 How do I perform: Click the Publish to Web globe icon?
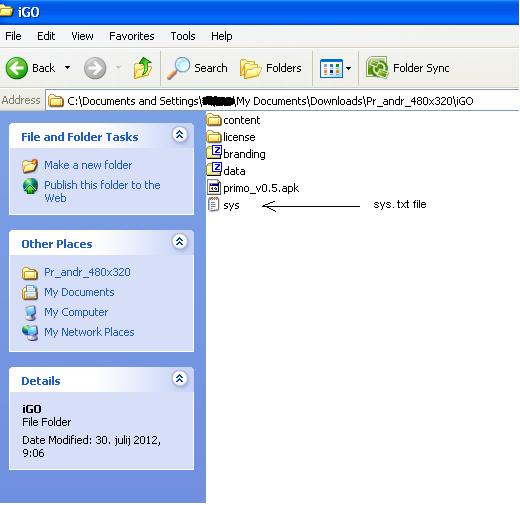click(x=30, y=186)
